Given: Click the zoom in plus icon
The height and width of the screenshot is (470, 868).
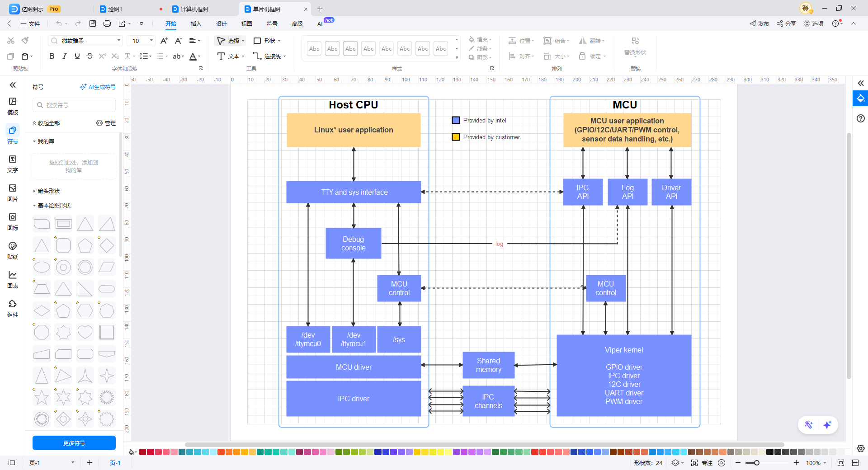Looking at the screenshot, I should click(x=796, y=463).
